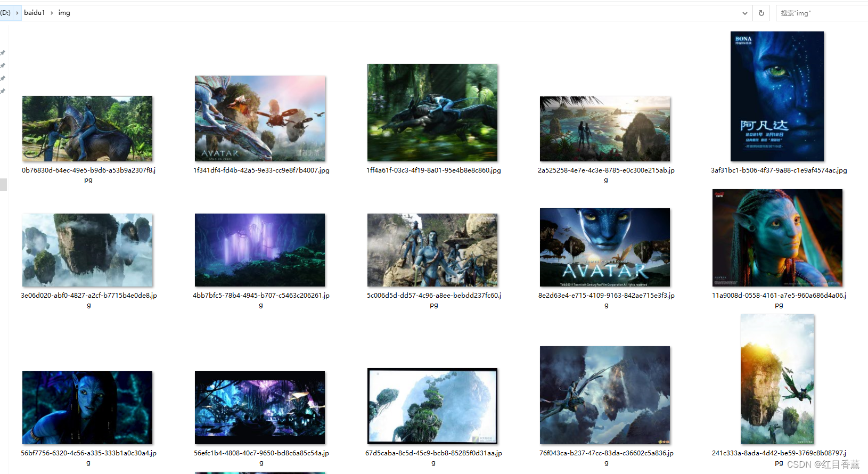868x474 pixels.
Task: Select thumbnail 1f341df4 AVATAR flying banshee image
Action: click(260, 118)
